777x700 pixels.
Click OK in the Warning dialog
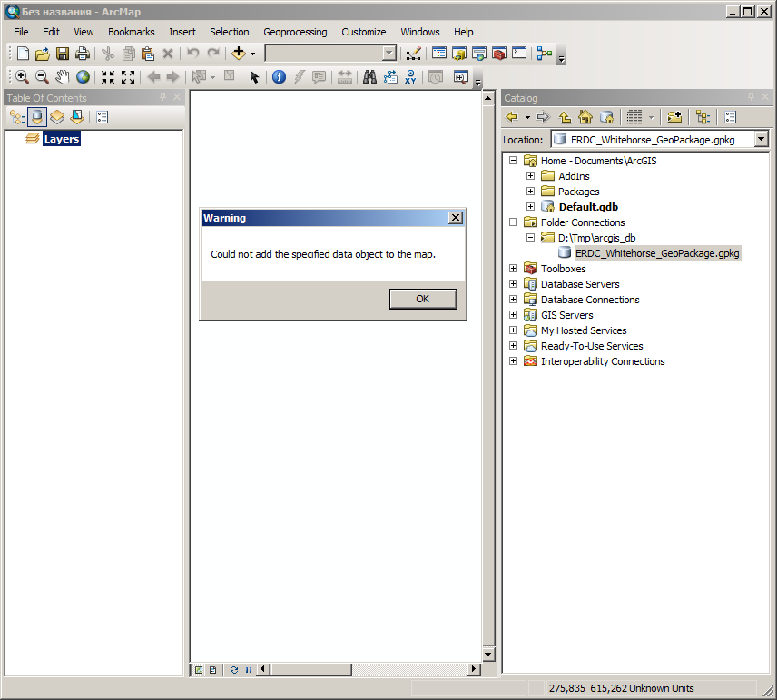pos(422,299)
